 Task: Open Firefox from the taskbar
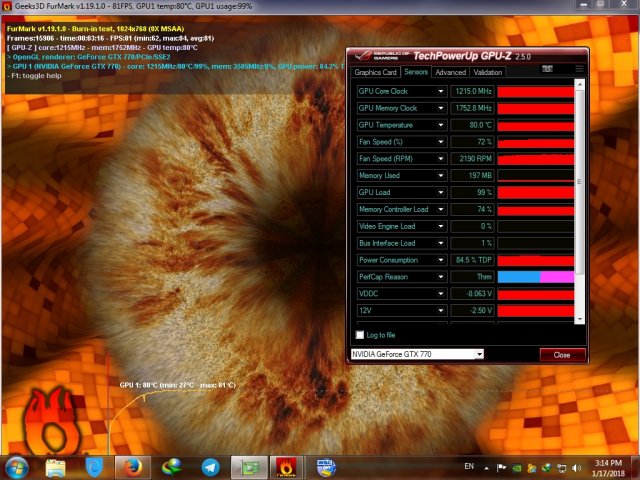130,466
